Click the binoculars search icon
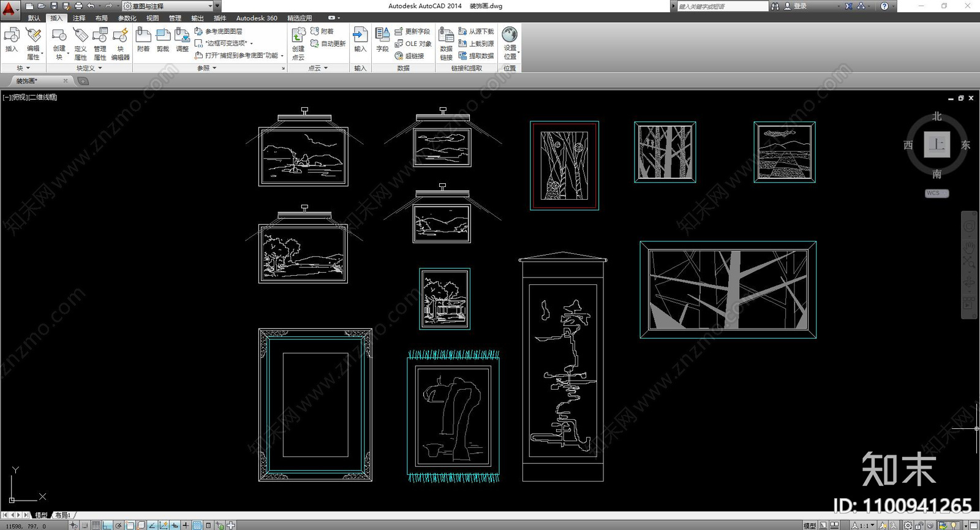This screenshot has width=980, height=530. click(775, 6)
